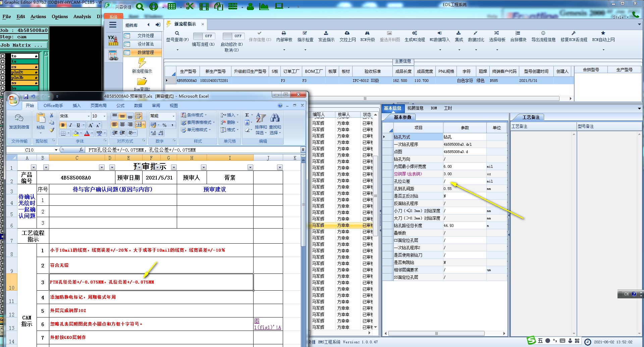Click 钻孔方式 parameter value cell 钻孔
Image resolution: width=644 pixels, height=347 pixels.
pyautogui.click(x=465, y=137)
